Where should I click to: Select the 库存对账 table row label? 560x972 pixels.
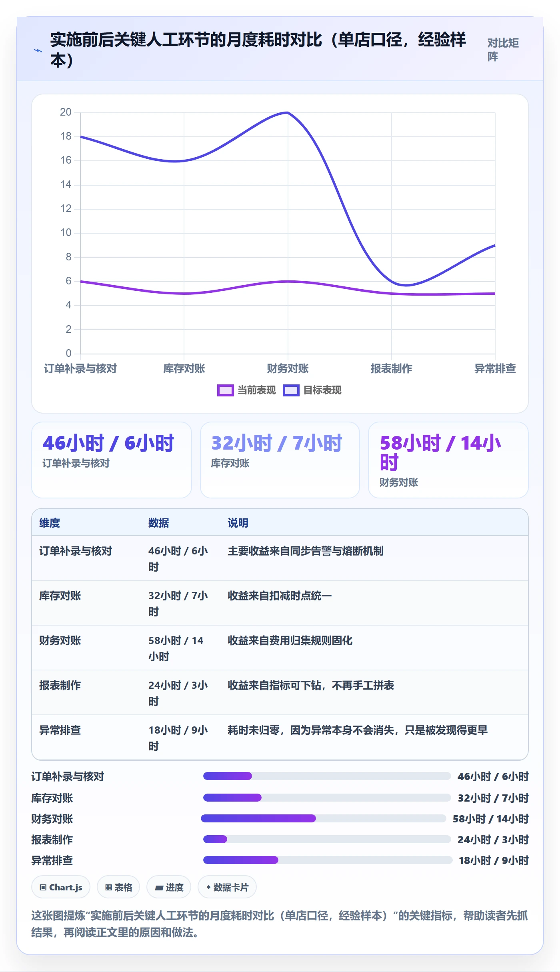click(x=60, y=596)
